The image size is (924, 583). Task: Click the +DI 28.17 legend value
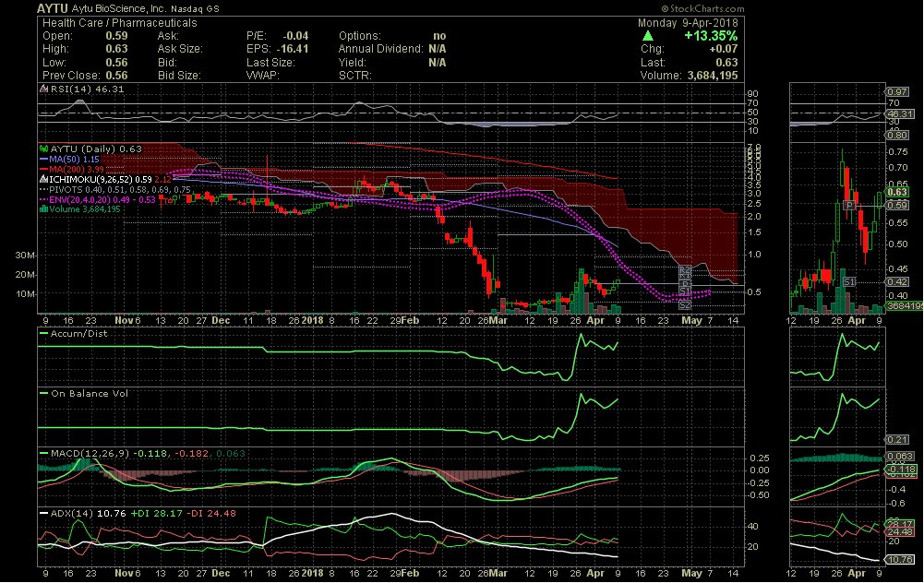(x=157, y=514)
